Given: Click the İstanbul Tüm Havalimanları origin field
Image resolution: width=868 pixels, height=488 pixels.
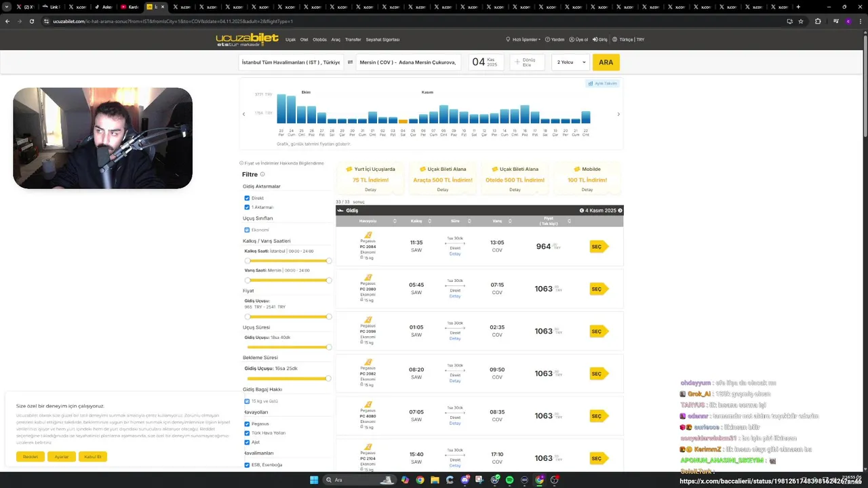Looking at the screenshot, I should pyautogui.click(x=291, y=62).
